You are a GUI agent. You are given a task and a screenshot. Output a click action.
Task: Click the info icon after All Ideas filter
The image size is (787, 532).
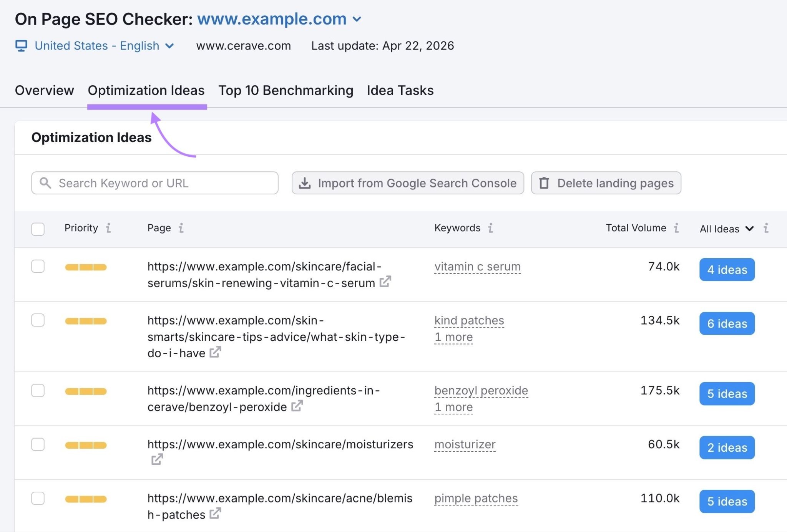coord(766,228)
